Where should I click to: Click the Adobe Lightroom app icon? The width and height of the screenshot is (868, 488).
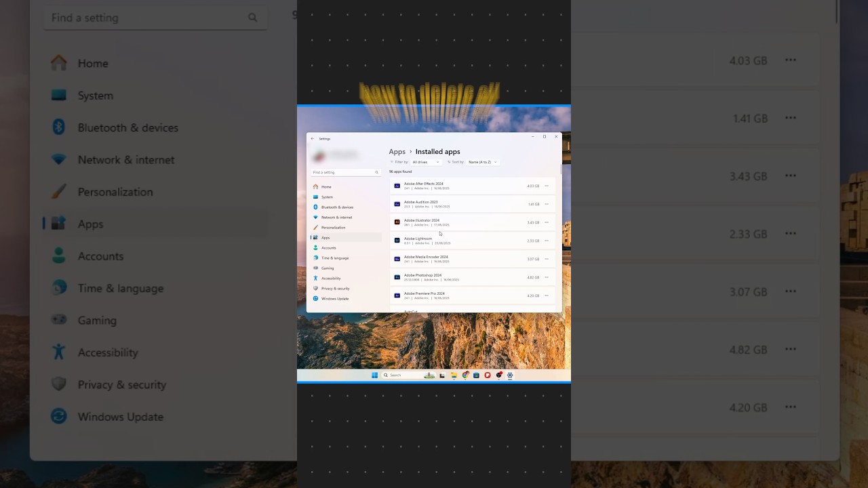[x=397, y=241]
